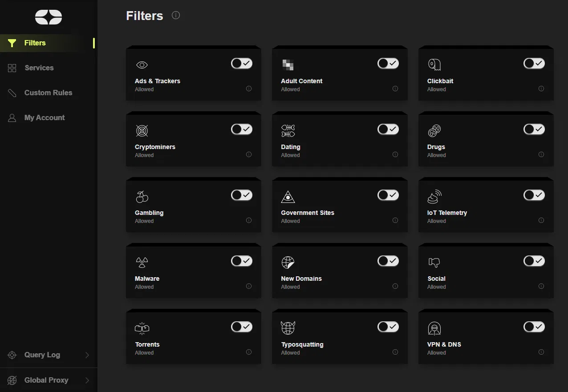Click the eye icon on Ads & Trackers
This screenshot has height=392, width=568.
142,65
